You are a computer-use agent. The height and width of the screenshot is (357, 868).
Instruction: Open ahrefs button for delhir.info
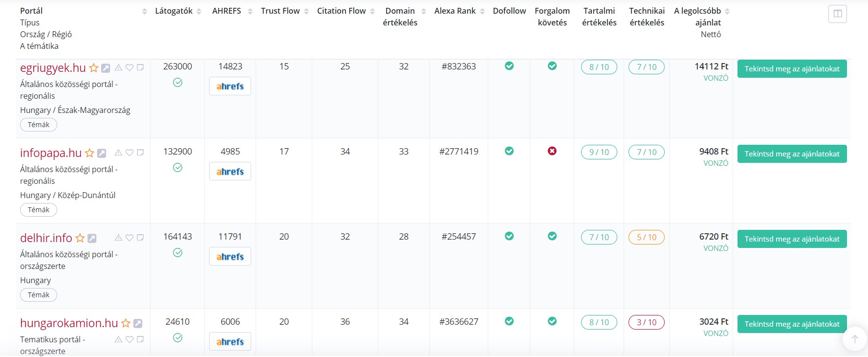230,256
